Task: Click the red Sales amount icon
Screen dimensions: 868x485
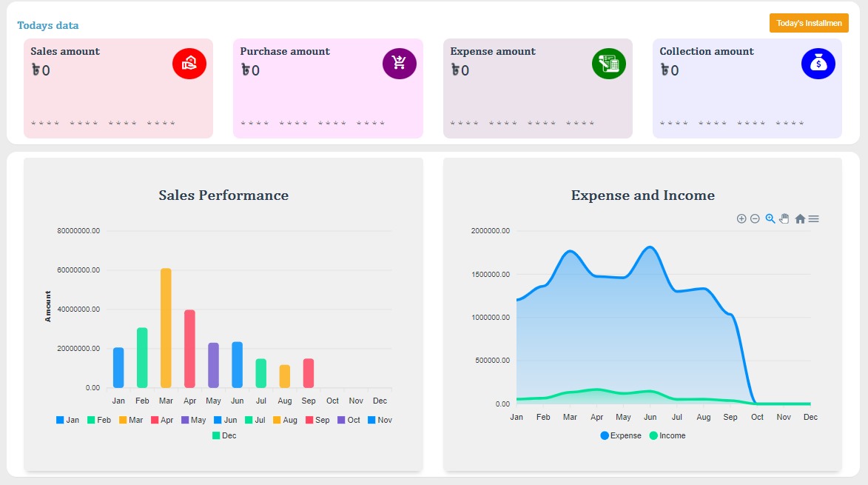Action: [x=189, y=64]
